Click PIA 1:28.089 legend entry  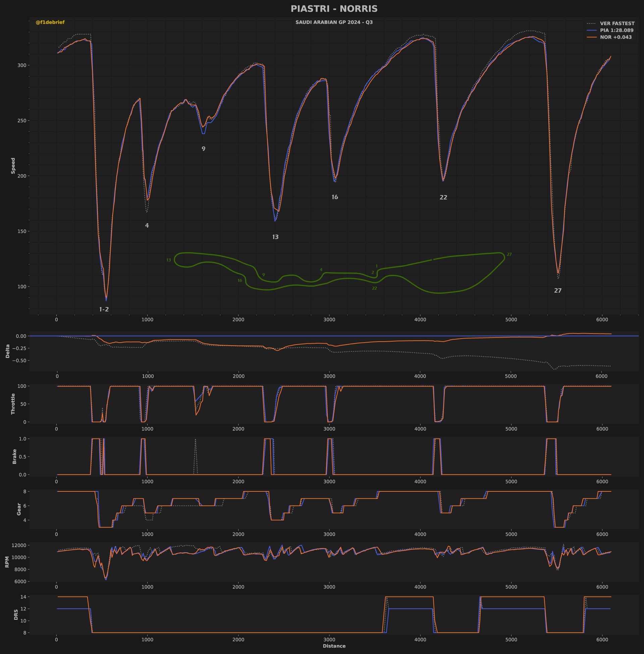pyautogui.click(x=616, y=31)
